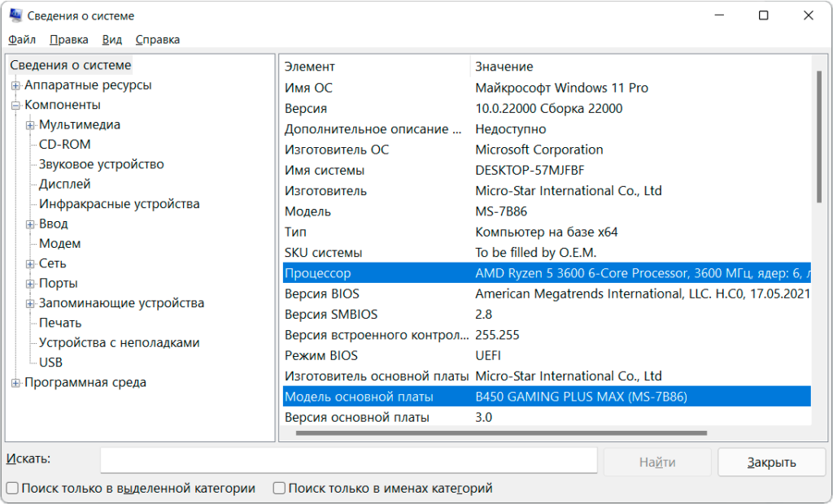Select the Версия SMBIOS row
The height and width of the screenshot is (504, 833).
547,315
